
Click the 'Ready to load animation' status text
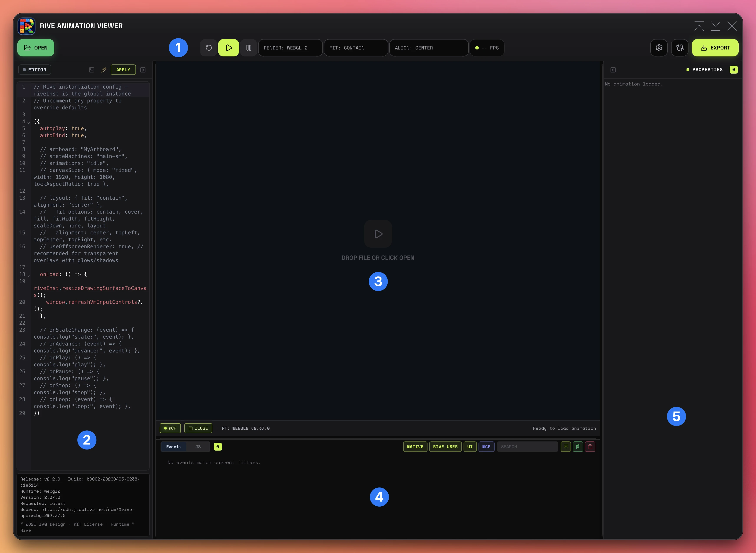coord(565,428)
